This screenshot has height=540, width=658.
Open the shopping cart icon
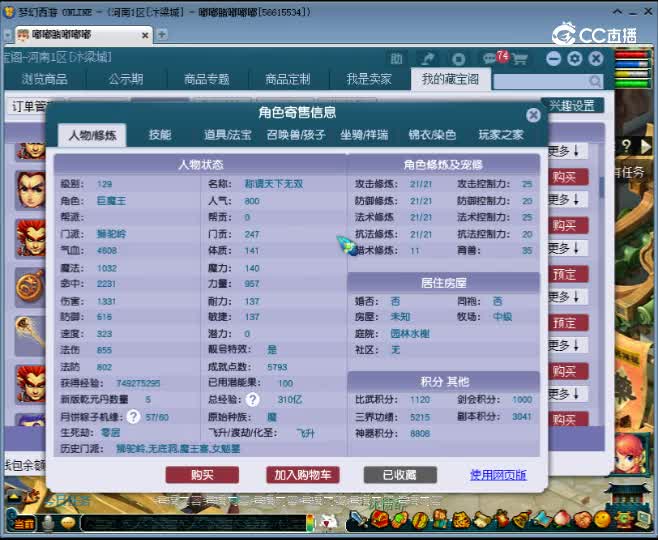[520, 59]
